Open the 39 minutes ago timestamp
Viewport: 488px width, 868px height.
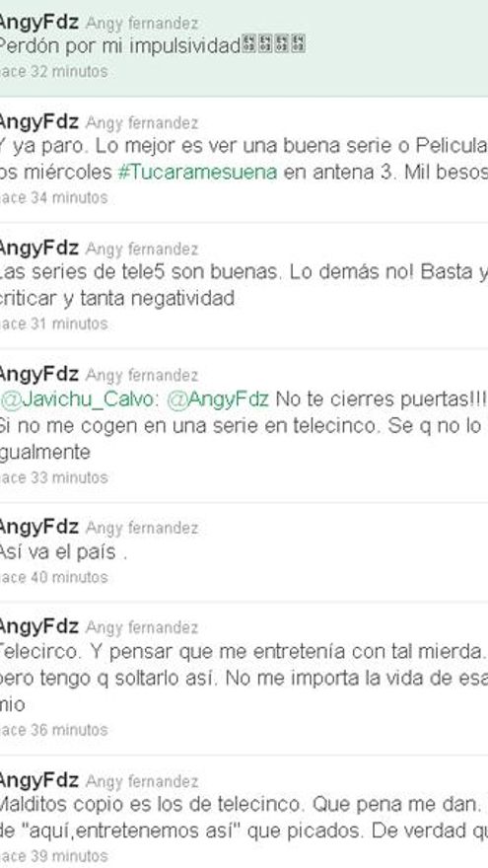pos(53,856)
